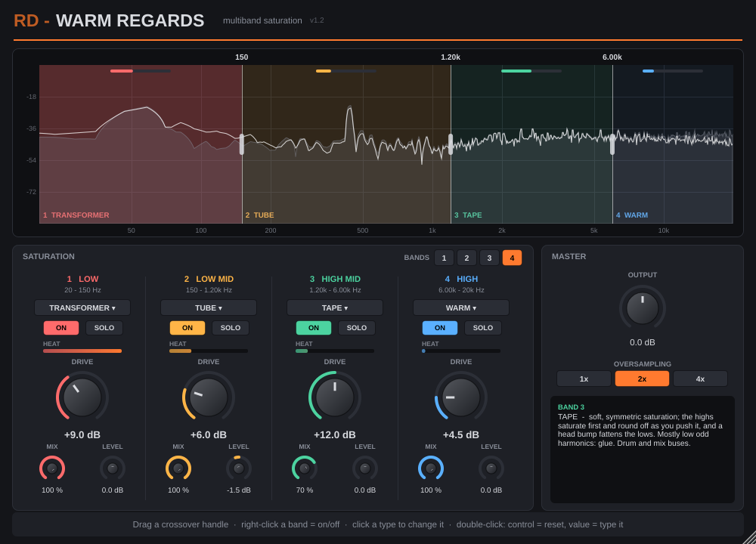Screen dimensions: 756x544
Task: Click the band 3 HIGH MID DRIVE knob
Action: [335, 397]
